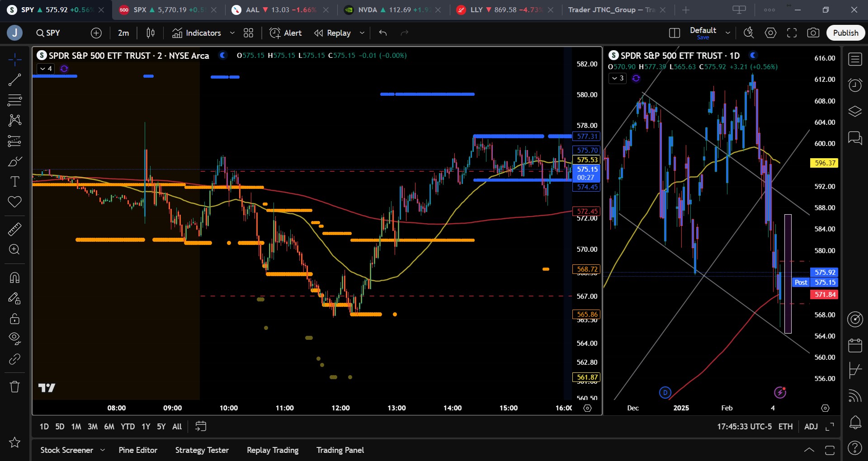Open the object tree layers panel
Image resolution: width=868 pixels, height=461 pixels.
(x=855, y=111)
